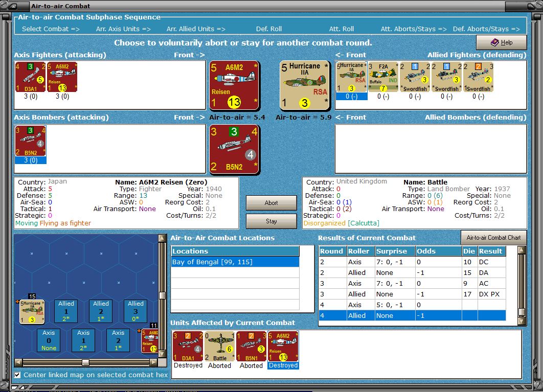Click the highlighted 0 (-) under Hurricane
The image size is (543, 392).
click(x=351, y=96)
